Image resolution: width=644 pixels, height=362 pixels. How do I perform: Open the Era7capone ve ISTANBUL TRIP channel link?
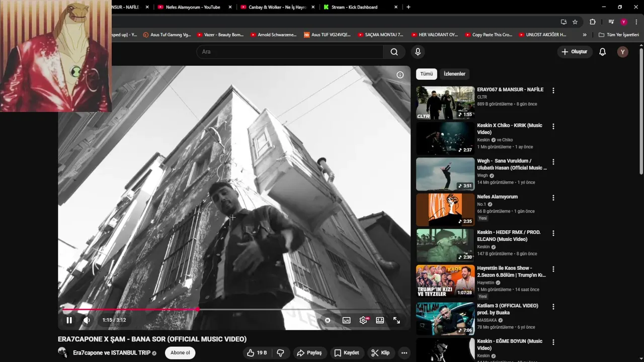click(112, 353)
